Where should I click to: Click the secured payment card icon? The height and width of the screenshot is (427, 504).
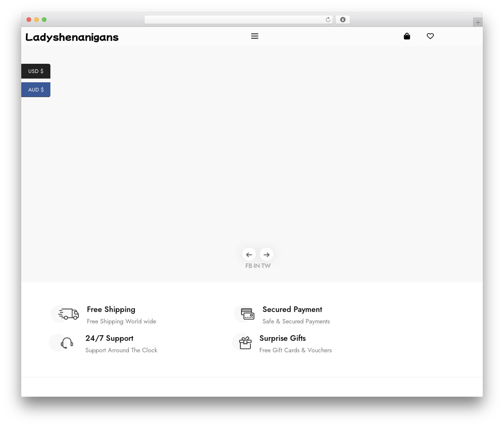[x=248, y=314]
